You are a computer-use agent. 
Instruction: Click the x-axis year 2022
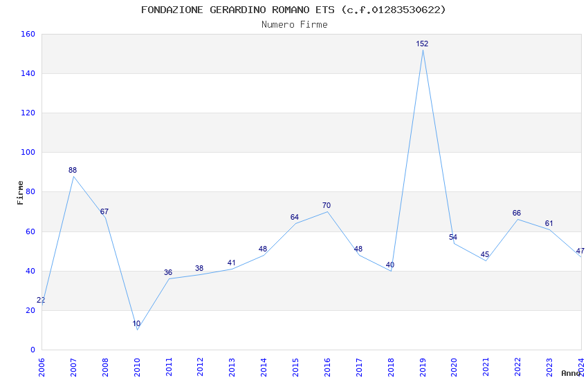(x=518, y=367)
